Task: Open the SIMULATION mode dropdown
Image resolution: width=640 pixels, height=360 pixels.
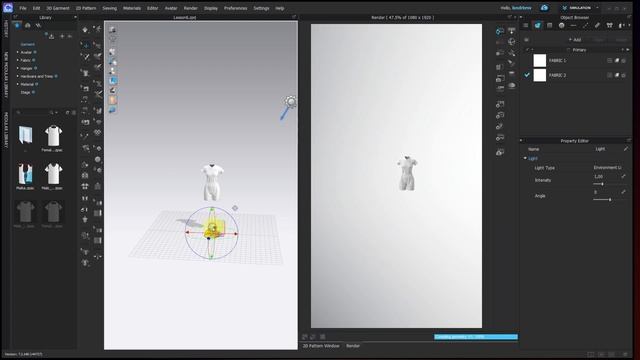Action: pyautogui.click(x=580, y=8)
